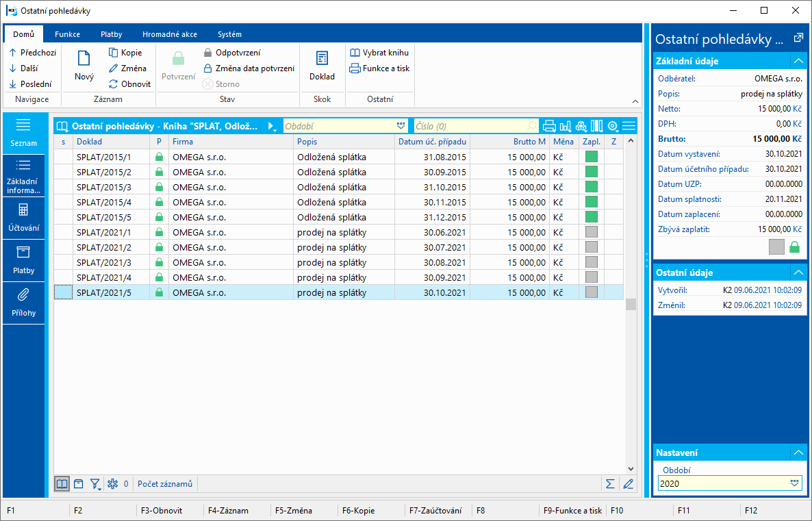812x521 pixels.
Task: Select row SPLAT/2021/2
Action: point(339,247)
